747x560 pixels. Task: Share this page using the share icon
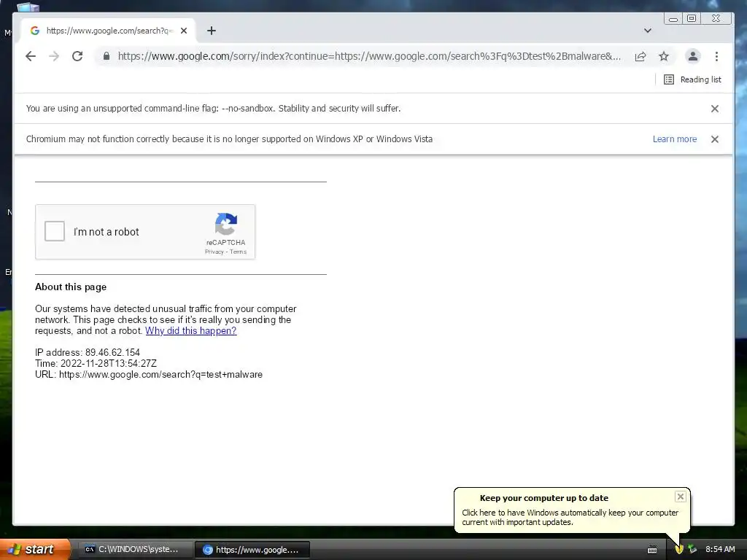[x=640, y=56]
